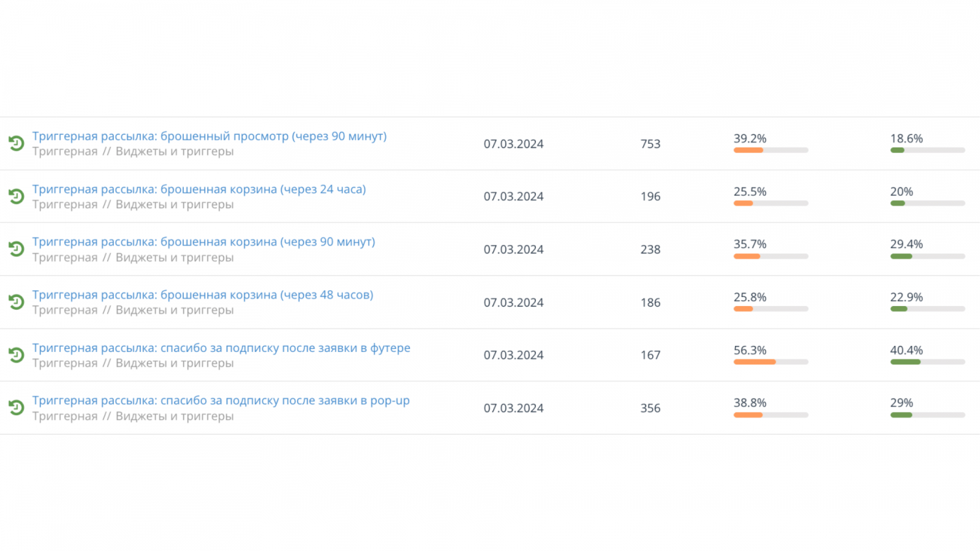Click trigger icon beside корзина 48 часов row
The height and width of the screenshot is (551, 980).
[17, 302]
